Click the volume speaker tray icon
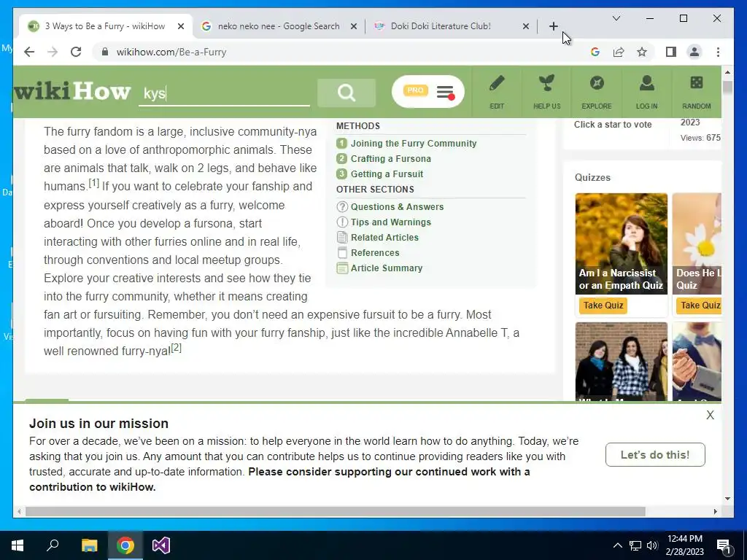747x560 pixels. point(652,545)
